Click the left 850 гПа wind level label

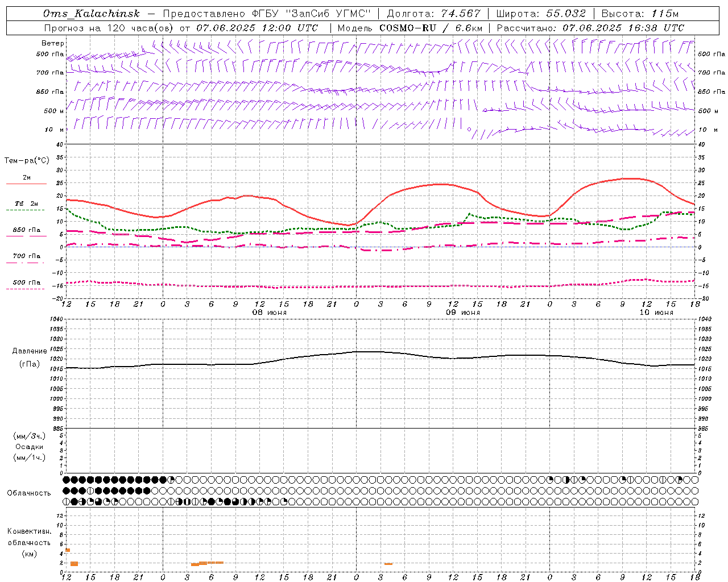[x=50, y=92]
